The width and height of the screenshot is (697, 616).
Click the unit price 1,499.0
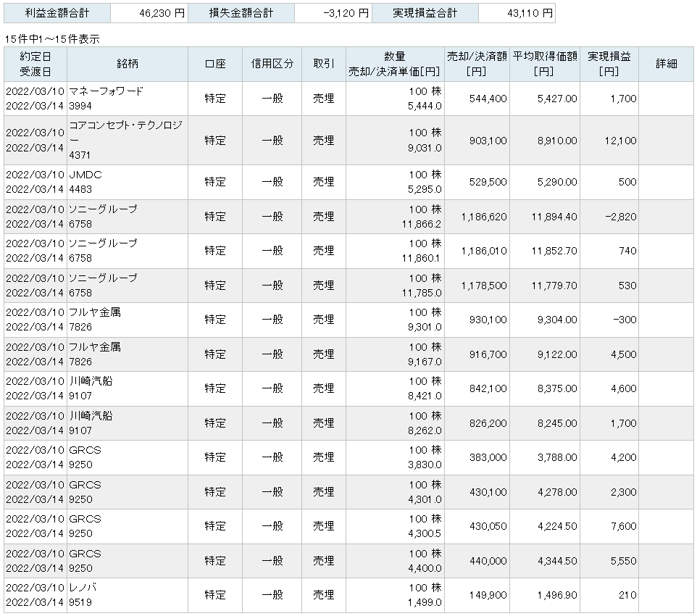(425, 602)
